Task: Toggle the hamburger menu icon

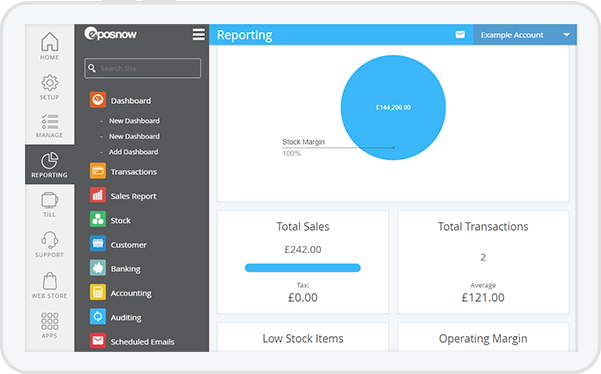Action: coord(199,34)
